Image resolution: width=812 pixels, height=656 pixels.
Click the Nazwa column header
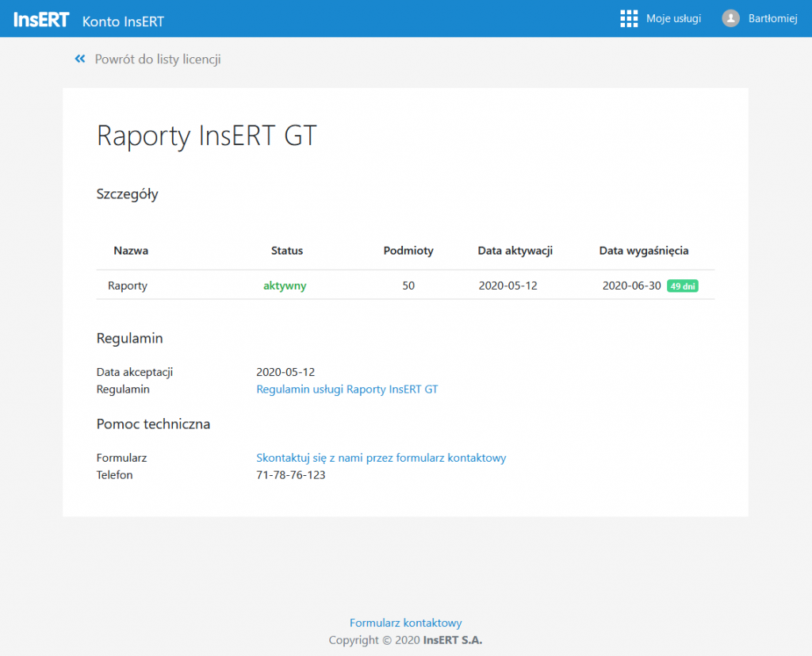(131, 251)
